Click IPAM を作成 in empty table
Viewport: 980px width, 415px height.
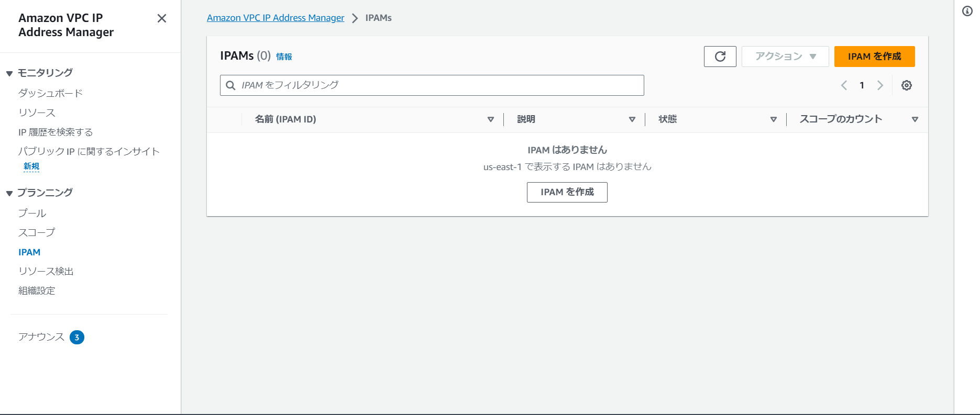coord(567,192)
